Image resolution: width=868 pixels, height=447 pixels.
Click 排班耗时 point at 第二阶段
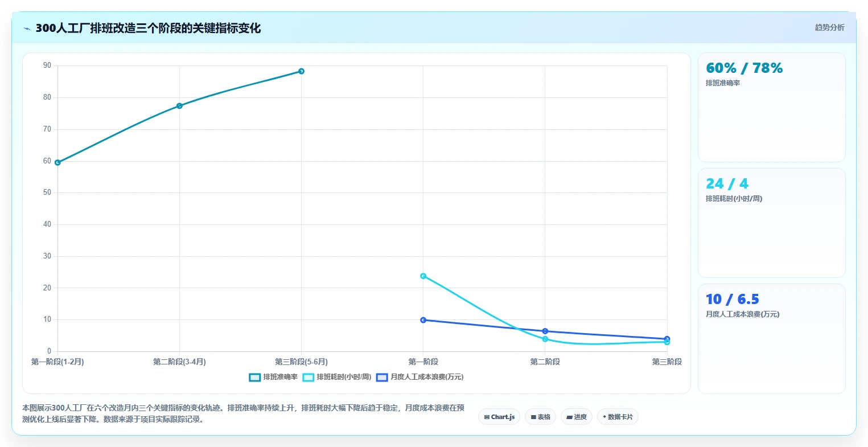[x=545, y=339]
